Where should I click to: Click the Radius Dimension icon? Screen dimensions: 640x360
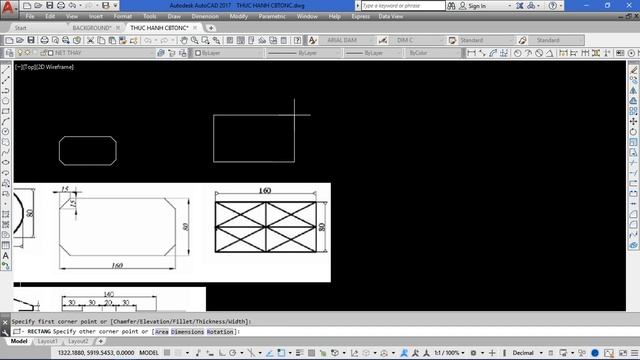click(518, 53)
